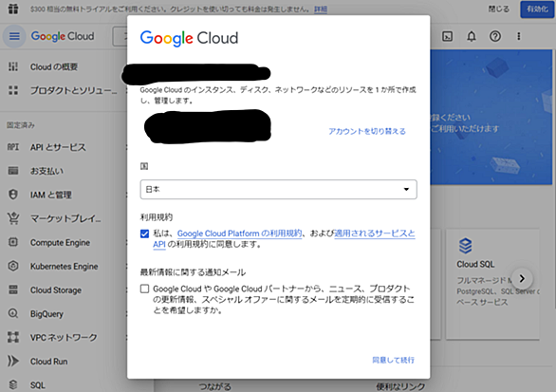Screen dimensions: 556x392
Task: Open プロダクトとソリューション in sidebar
Action: tap(73, 90)
